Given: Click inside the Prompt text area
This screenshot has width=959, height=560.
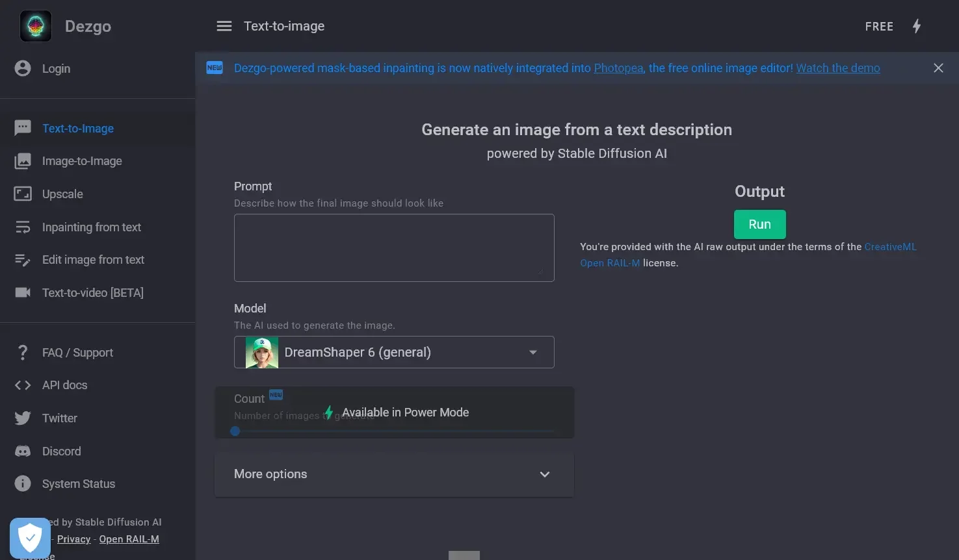Looking at the screenshot, I should point(394,248).
